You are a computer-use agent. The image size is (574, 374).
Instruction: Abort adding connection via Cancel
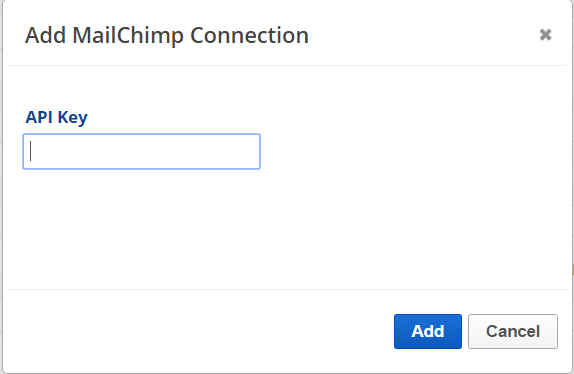[512, 331]
